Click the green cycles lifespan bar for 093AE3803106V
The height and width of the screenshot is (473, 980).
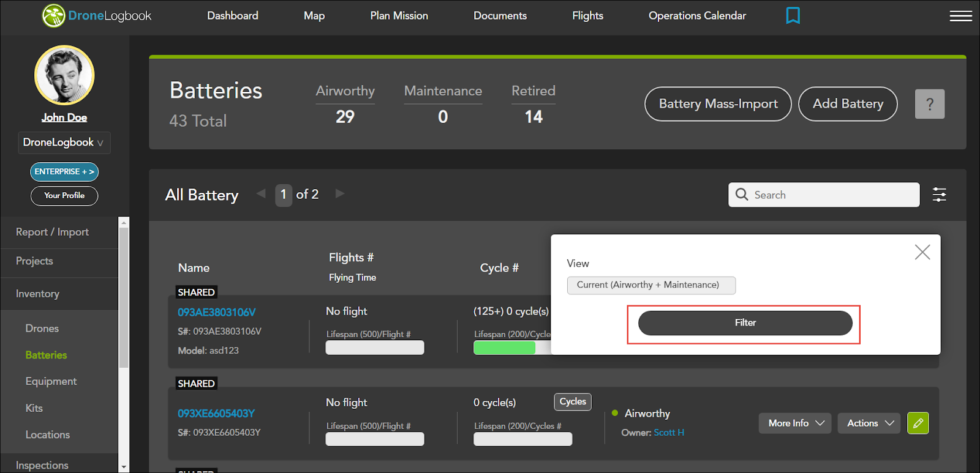504,348
